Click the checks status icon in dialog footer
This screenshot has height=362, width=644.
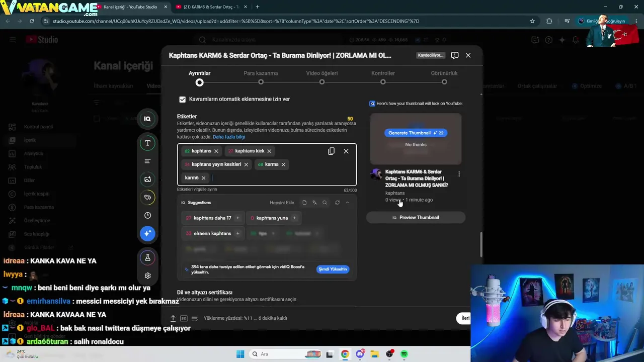[x=195, y=318]
